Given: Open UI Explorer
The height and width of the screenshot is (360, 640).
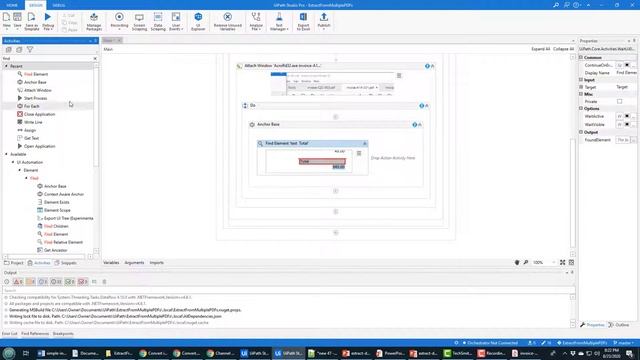Looking at the screenshot, I should (x=198, y=21).
